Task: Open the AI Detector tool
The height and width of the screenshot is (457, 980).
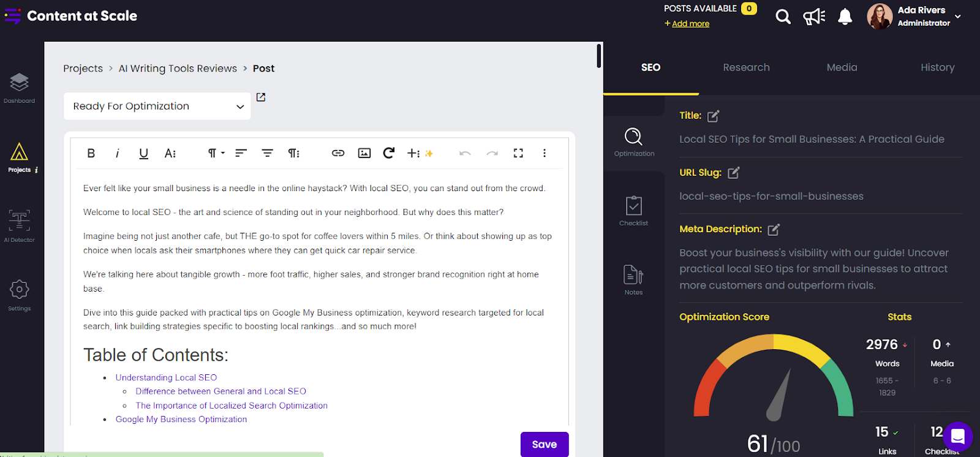Action: click(x=20, y=226)
